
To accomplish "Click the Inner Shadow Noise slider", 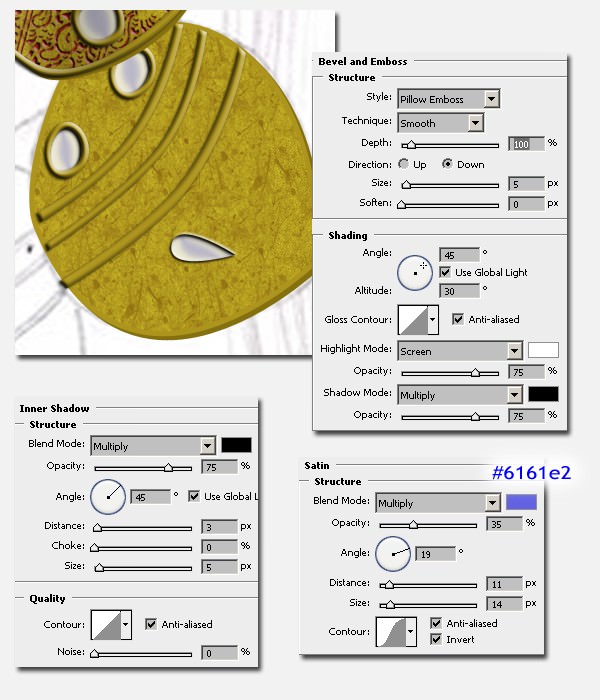I will point(141,654).
